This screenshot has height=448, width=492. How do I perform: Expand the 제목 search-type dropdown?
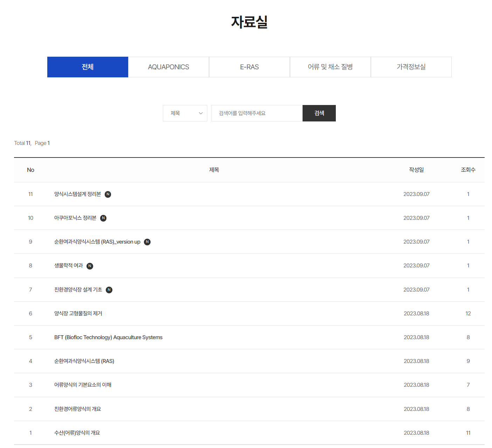tap(185, 113)
